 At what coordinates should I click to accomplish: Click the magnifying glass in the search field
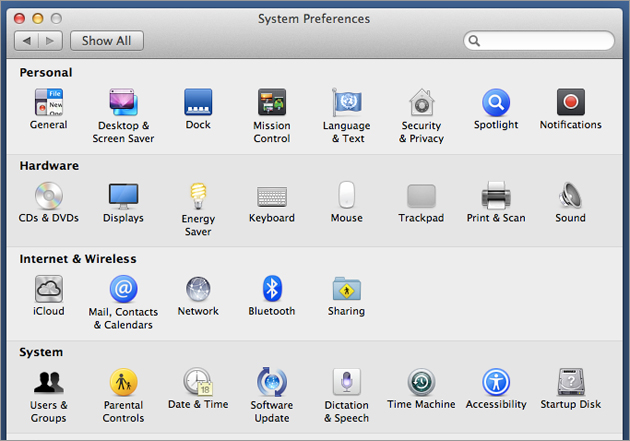click(x=475, y=41)
